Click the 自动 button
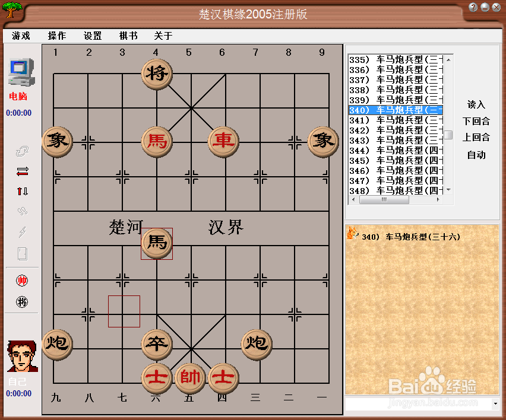This screenshot has height=420, width=506. tap(476, 155)
